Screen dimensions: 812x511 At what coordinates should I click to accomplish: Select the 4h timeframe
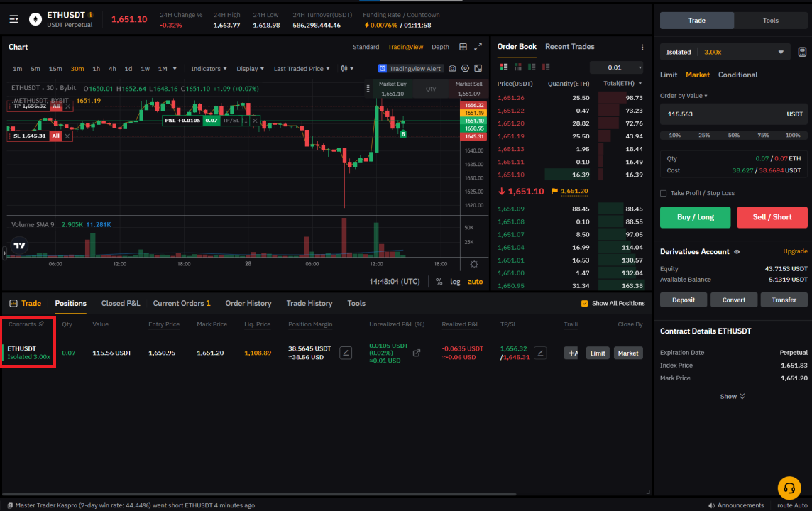(112, 68)
